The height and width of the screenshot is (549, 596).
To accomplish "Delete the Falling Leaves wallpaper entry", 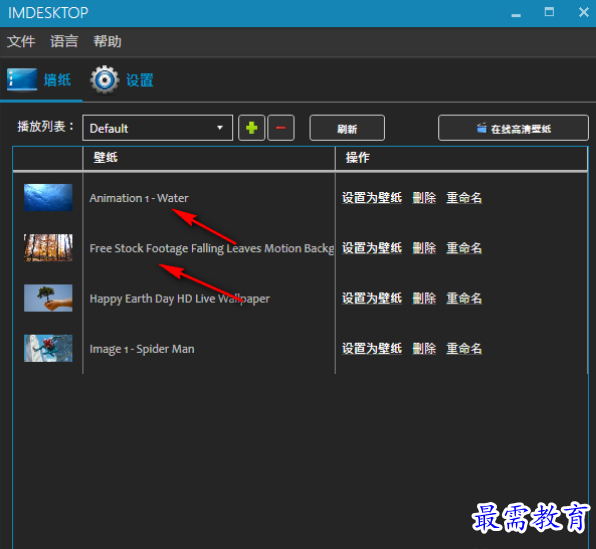I will (x=424, y=248).
